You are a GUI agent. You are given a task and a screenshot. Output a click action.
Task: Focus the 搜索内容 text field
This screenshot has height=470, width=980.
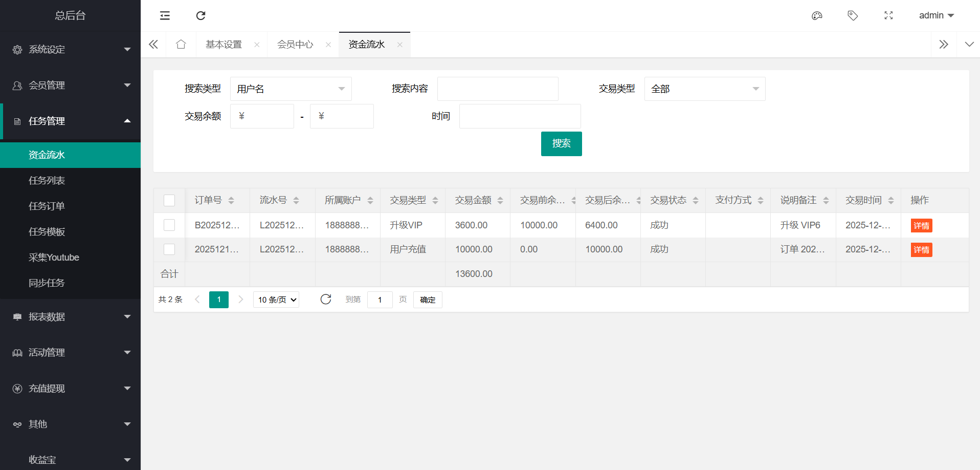[x=497, y=89]
